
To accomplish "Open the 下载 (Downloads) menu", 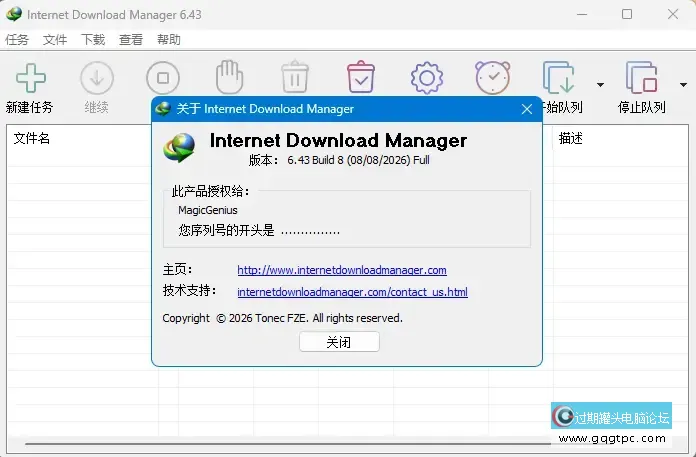I will click(x=93, y=40).
